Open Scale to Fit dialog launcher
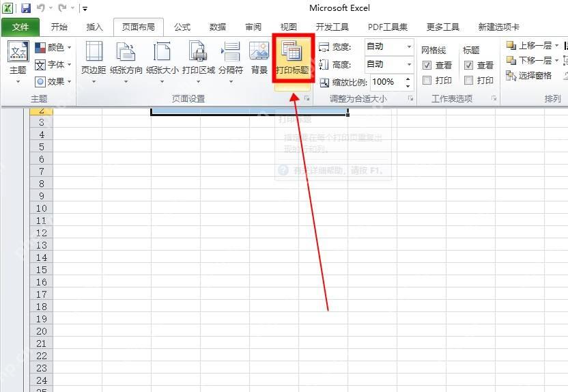Viewport: 568px width, 392px height. point(410,98)
